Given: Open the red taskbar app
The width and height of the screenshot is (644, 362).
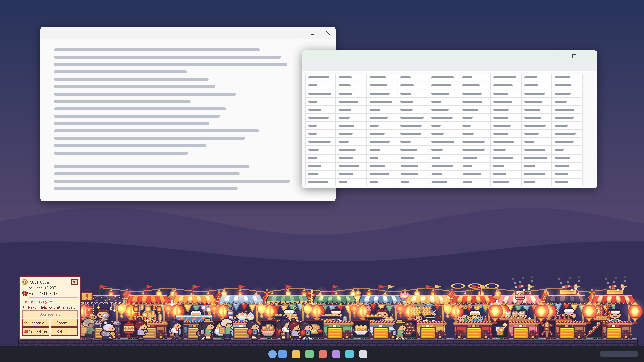Looking at the screenshot, I should tap(323, 354).
